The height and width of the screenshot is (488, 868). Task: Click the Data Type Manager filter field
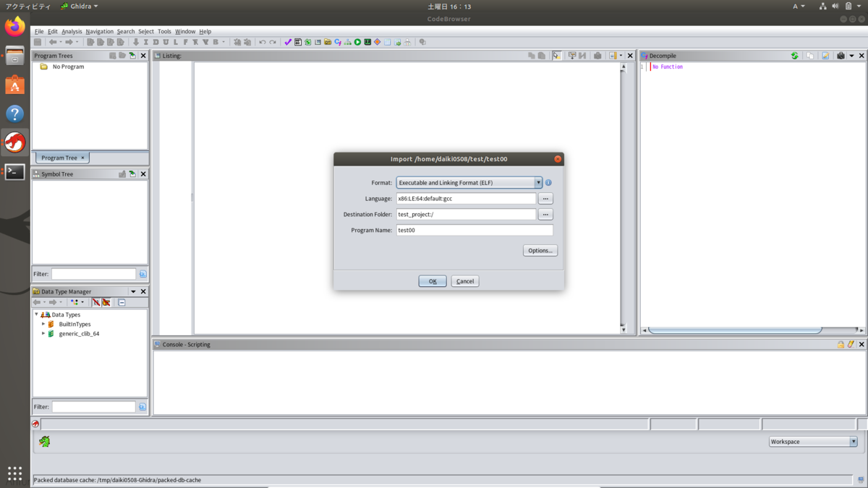click(93, 407)
